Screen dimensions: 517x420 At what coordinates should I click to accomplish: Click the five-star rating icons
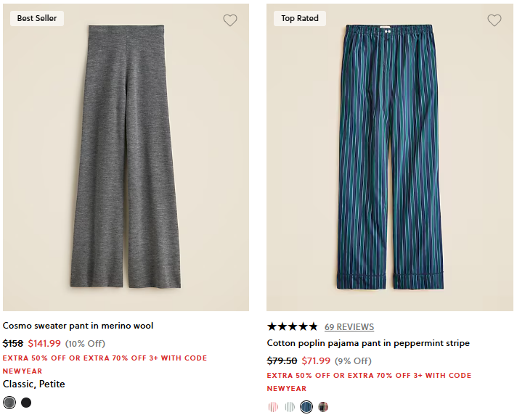(292, 326)
